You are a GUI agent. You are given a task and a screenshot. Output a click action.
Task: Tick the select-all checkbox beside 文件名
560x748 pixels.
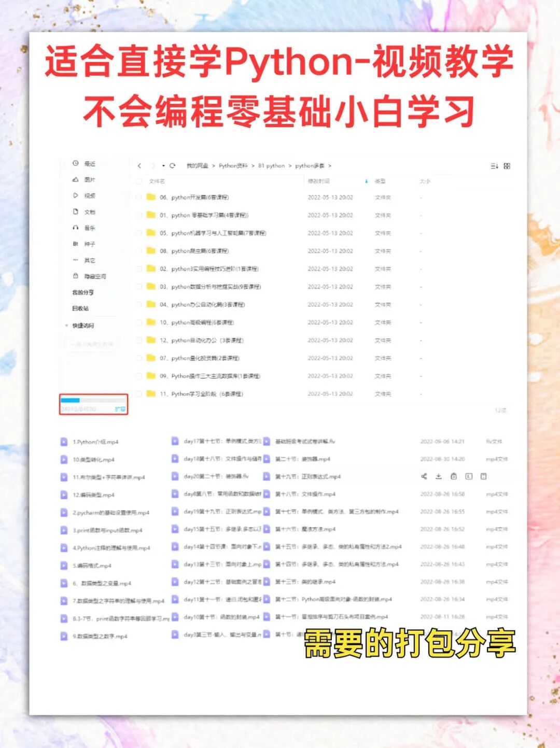[x=138, y=181]
